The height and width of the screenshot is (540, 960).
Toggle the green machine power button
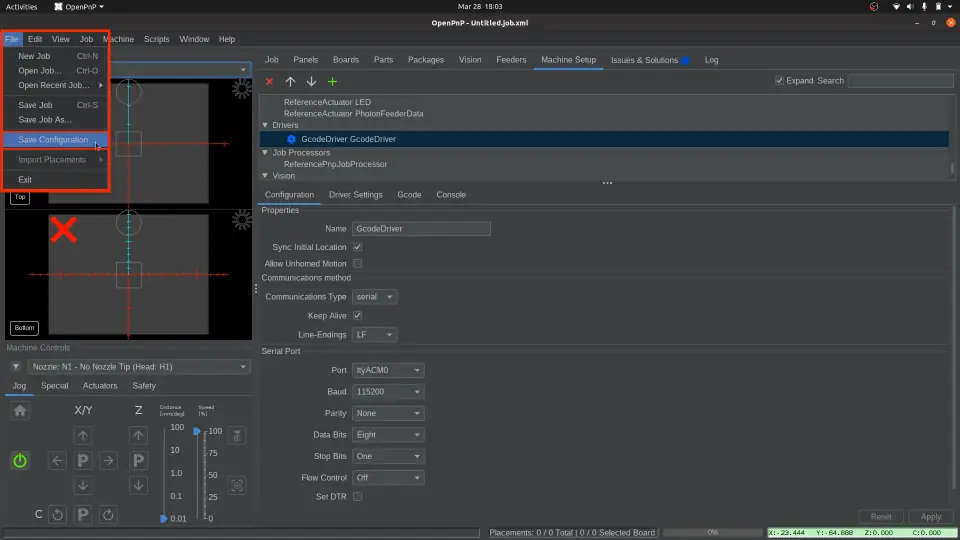pos(20,460)
